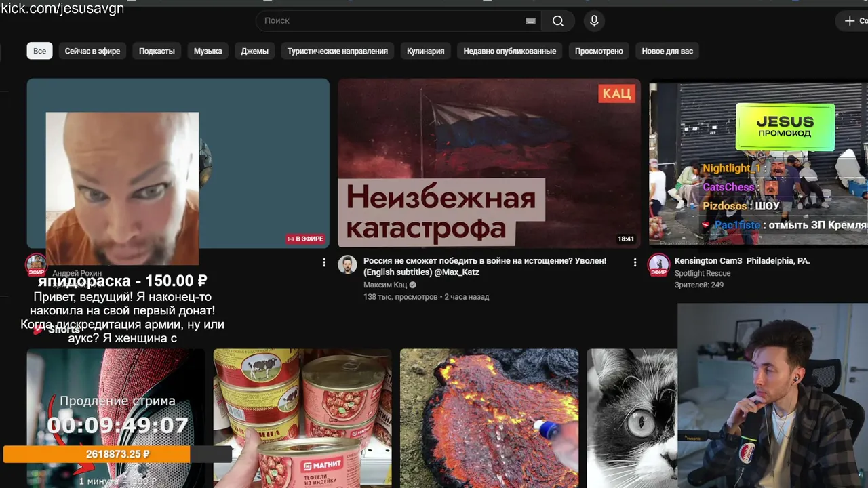
Task: Open the lava Shorts thumbnail
Action: coord(489,418)
